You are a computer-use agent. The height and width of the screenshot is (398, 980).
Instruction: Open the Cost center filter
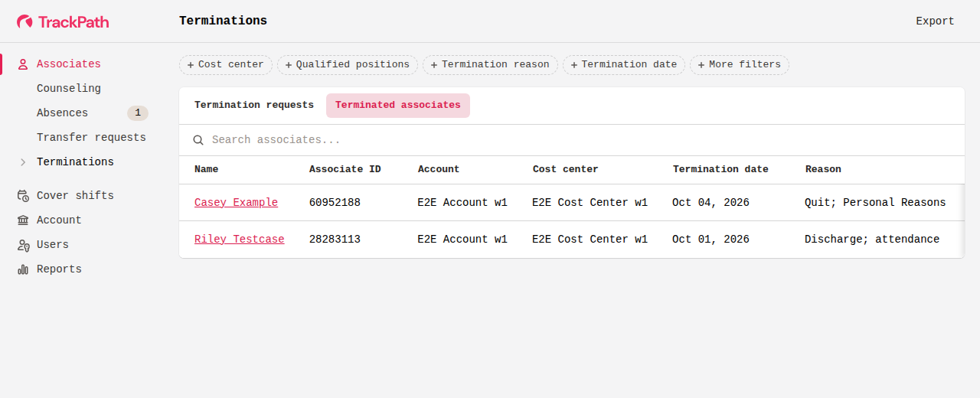coord(226,65)
